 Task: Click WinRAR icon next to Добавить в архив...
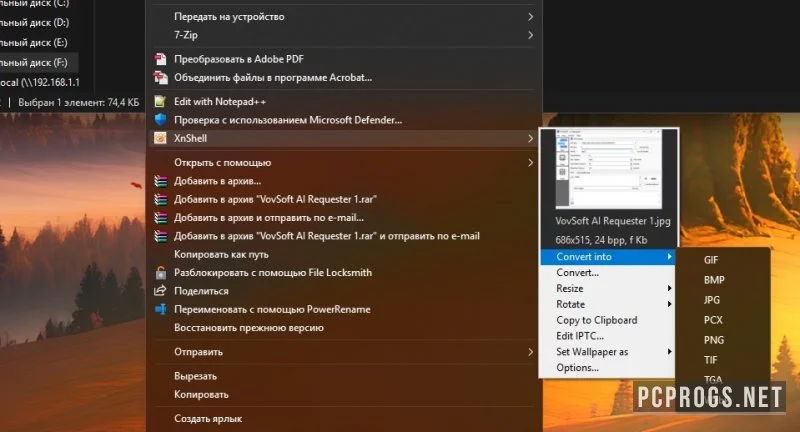click(161, 181)
